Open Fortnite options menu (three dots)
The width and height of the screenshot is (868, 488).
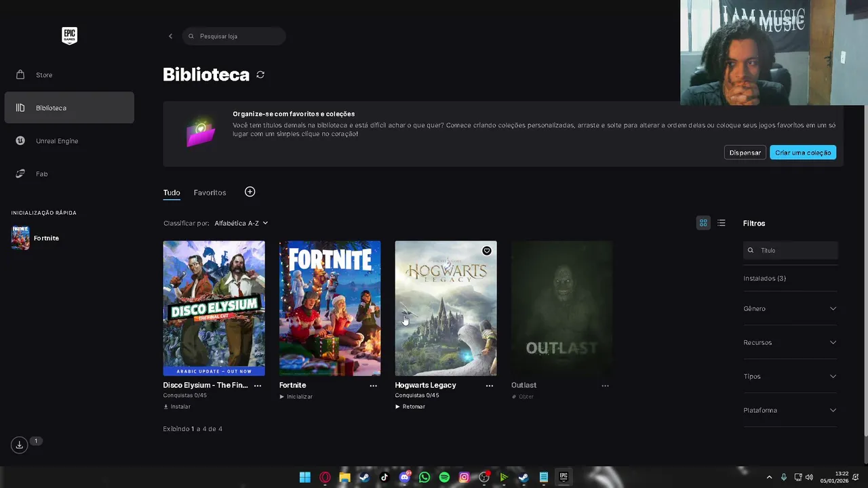pyautogui.click(x=374, y=386)
